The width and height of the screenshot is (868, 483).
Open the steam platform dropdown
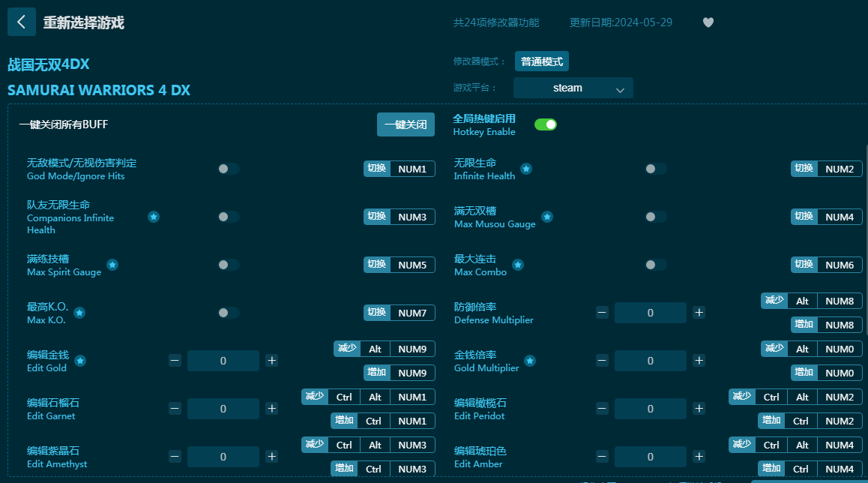coord(573,88)
